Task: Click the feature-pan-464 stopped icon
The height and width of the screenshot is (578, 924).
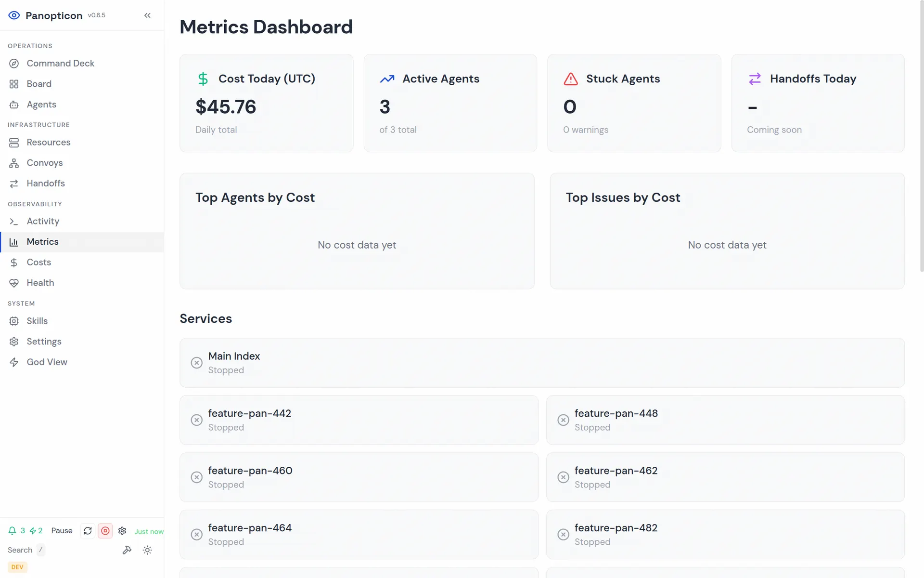Action: (x=196, y=535)
